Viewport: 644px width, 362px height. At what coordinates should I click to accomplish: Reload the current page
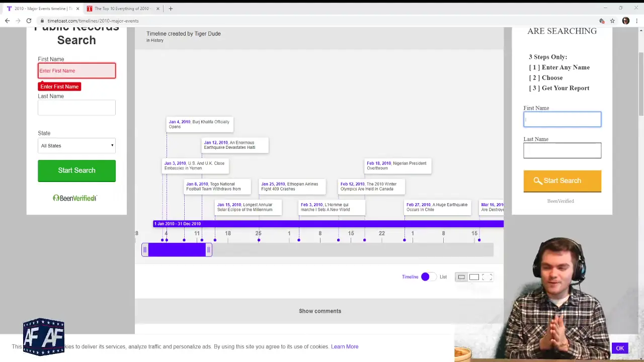coord(29,21)
